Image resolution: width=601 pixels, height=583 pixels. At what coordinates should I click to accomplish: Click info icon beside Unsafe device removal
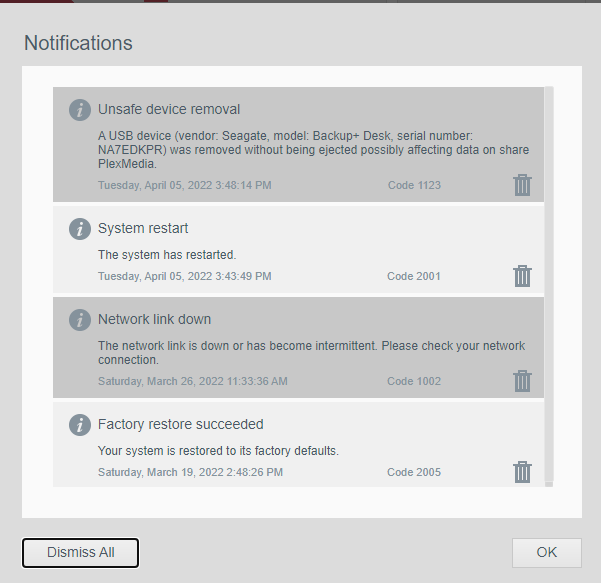80,110
